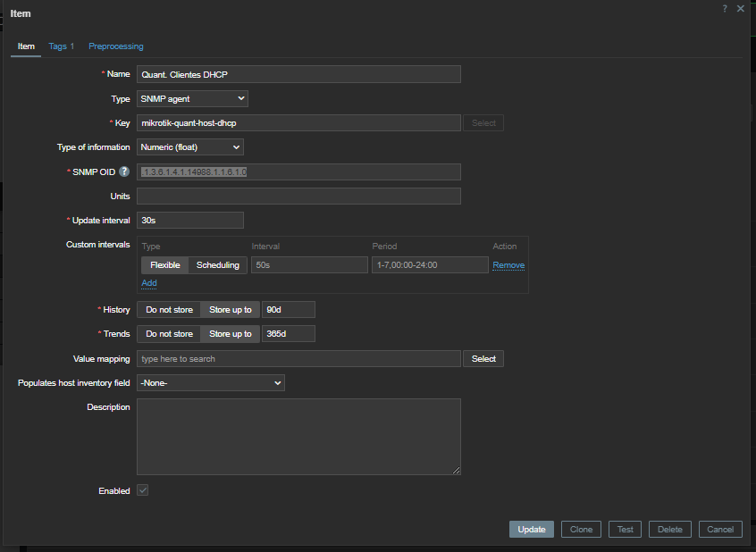The height and width of the screenshot is (552, 756).
Task: Set Trends to Store up to
Action: (230, 333)
